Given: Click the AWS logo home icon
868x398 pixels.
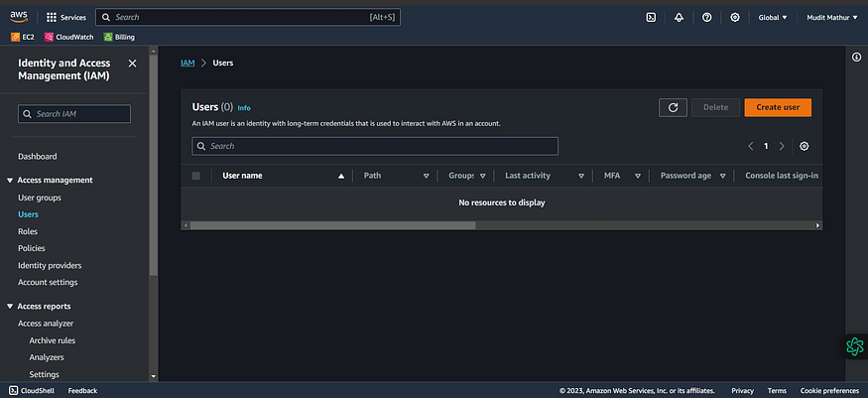Looking at the screenshot, I should 19,17.
